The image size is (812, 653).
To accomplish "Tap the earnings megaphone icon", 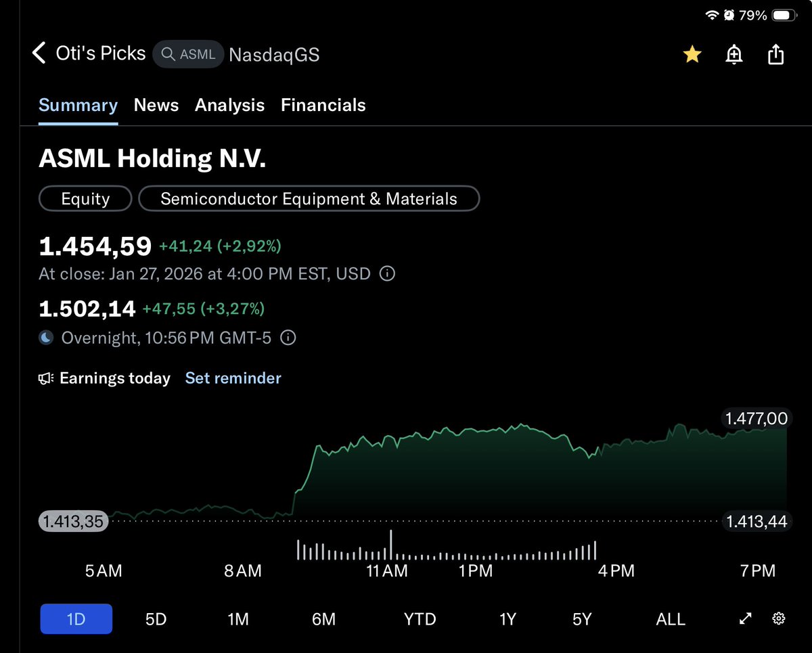I will click(46, 378).
